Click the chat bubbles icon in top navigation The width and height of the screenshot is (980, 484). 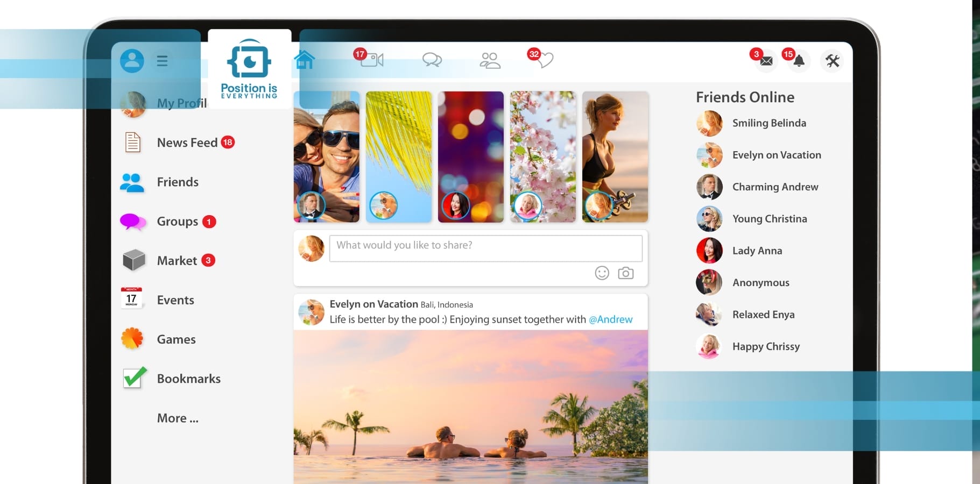coord(433,60)
